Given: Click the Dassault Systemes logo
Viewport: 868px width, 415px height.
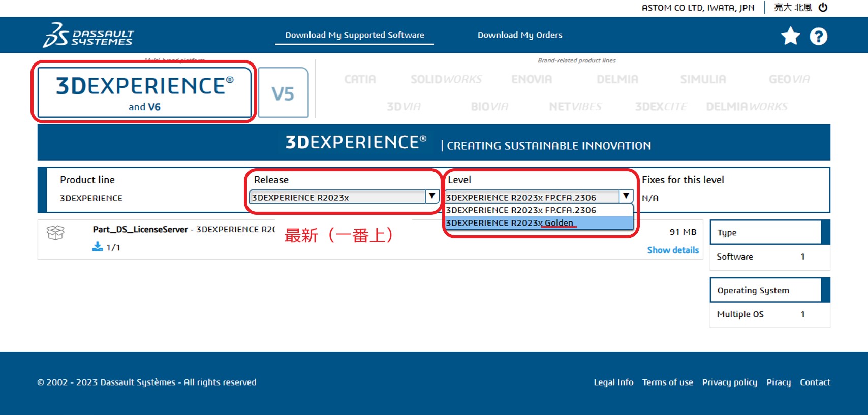Looking at the screenshot, I should pos(88,35).
